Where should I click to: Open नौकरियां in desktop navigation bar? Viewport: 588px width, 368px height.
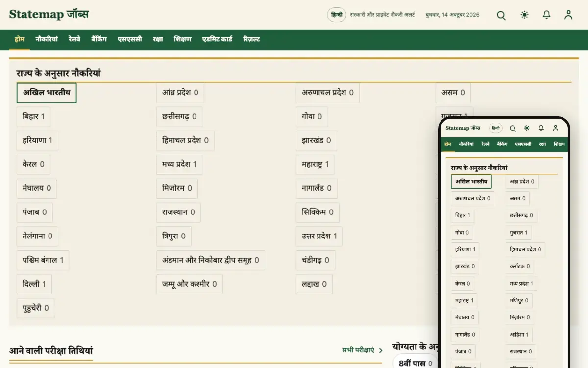click(x=47, y=39)
